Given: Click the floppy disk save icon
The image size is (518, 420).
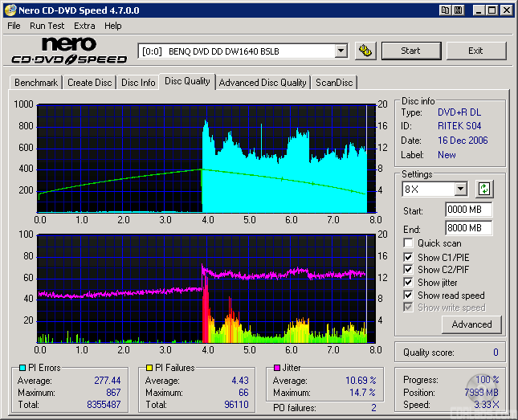Looking at the screenshot, I should pos(458,10).
